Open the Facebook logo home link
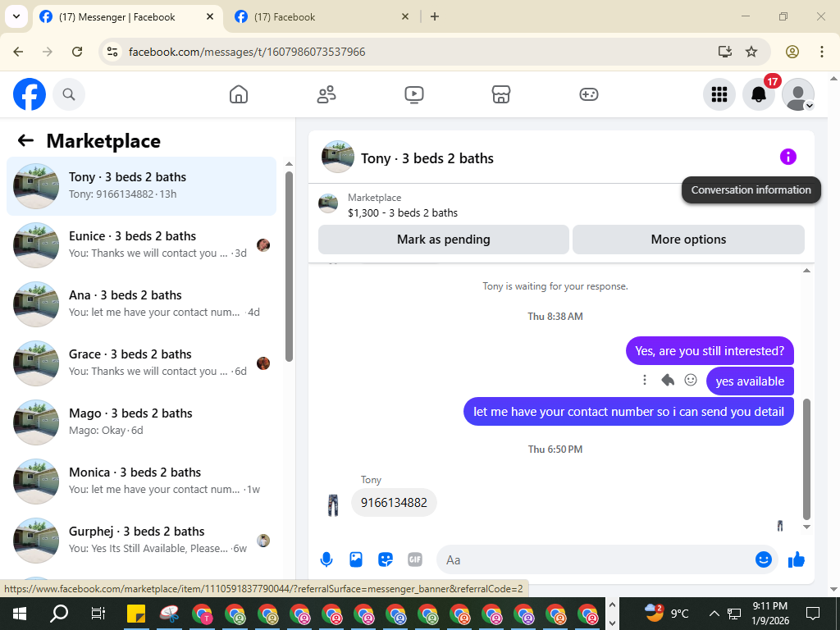The height and width of the screenshot is (630, 840). (x=30, y=94)
